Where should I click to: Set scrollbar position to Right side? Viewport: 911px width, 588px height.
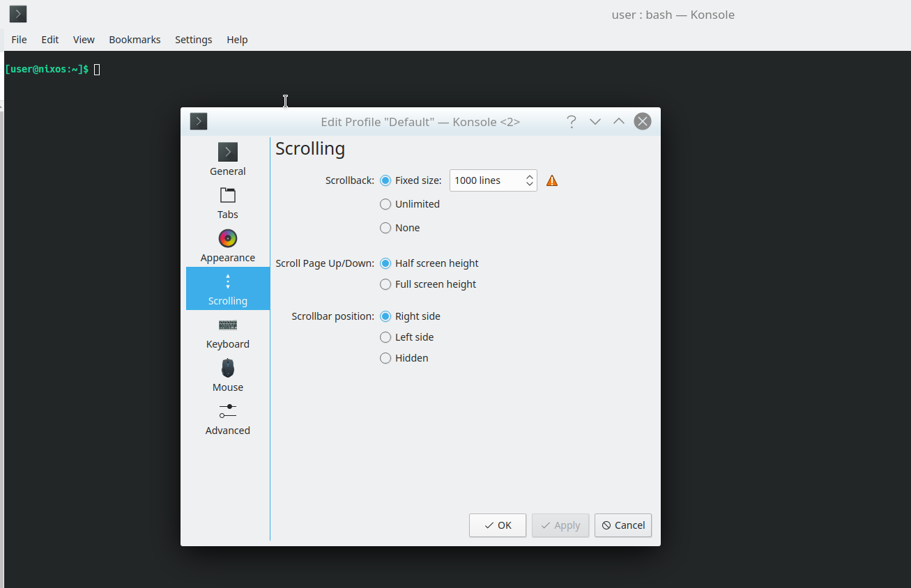pos(410,316)
